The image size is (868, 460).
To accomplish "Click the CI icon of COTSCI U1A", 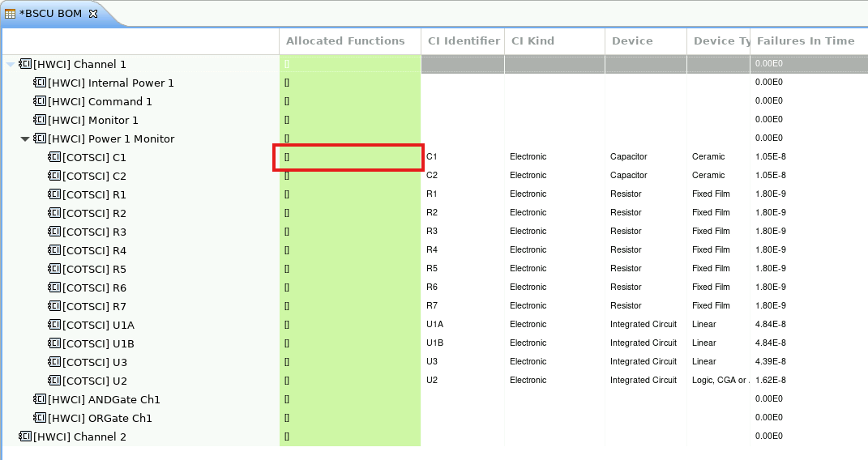I will click(x=54, y=325).
